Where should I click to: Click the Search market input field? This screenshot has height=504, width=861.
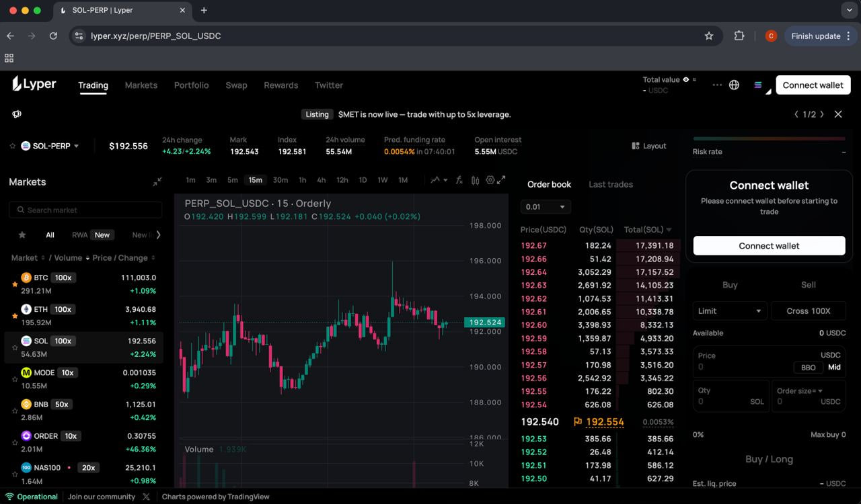pyautogui.click(x=85, y=210)
